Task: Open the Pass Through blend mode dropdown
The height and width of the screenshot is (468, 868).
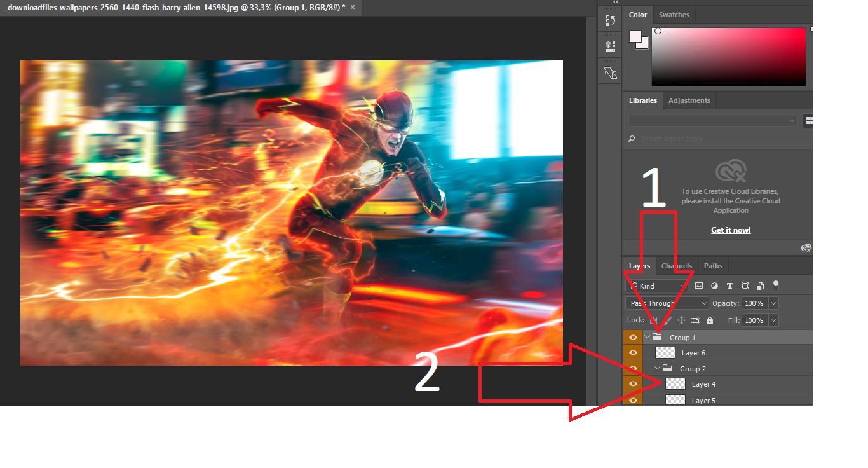Action: tap(667, 303)
